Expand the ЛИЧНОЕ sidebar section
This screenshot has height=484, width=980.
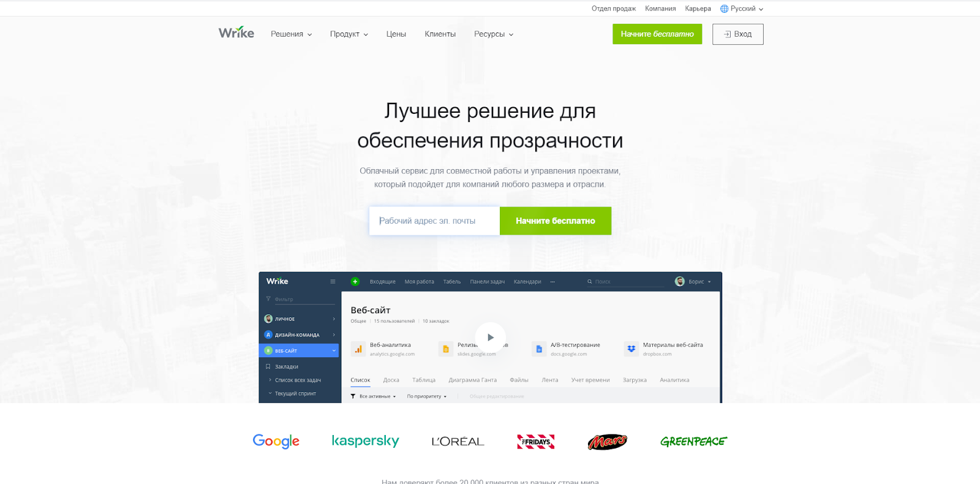point(300,319)
